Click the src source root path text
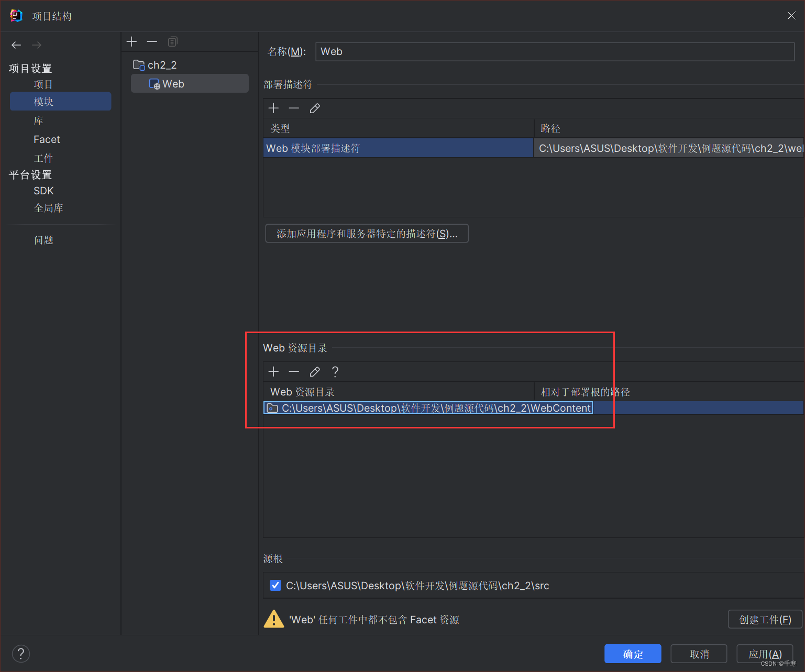The height and width of the screenshot is (672, 805). coord(417,586)
